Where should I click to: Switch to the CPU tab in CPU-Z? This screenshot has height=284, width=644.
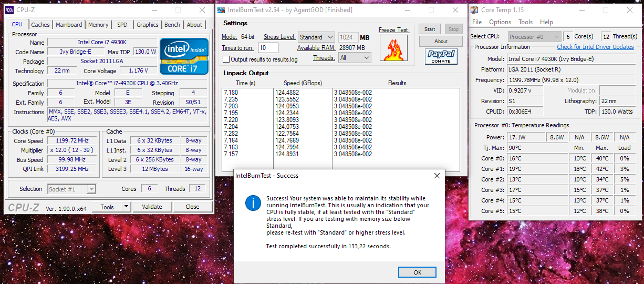pos(17,24)
